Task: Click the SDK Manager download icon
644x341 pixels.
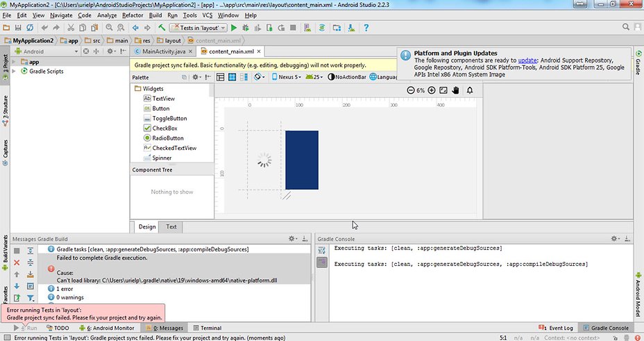Action: tap(351, 28)
